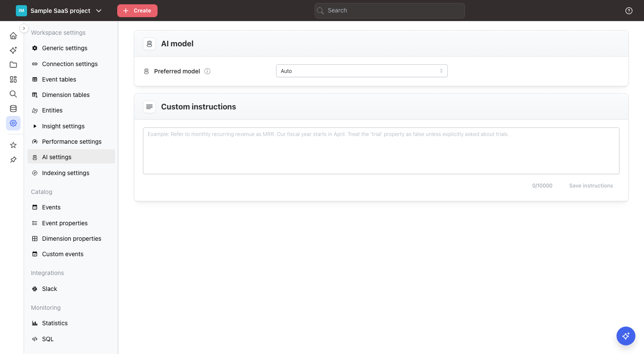Open the folder icon in left rail
644x354 pixels.
tap(13, 65)
